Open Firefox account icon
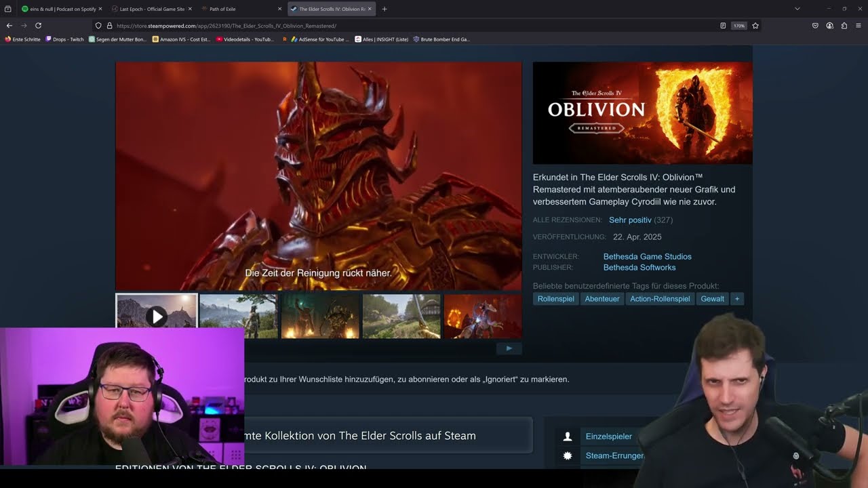 829,26
